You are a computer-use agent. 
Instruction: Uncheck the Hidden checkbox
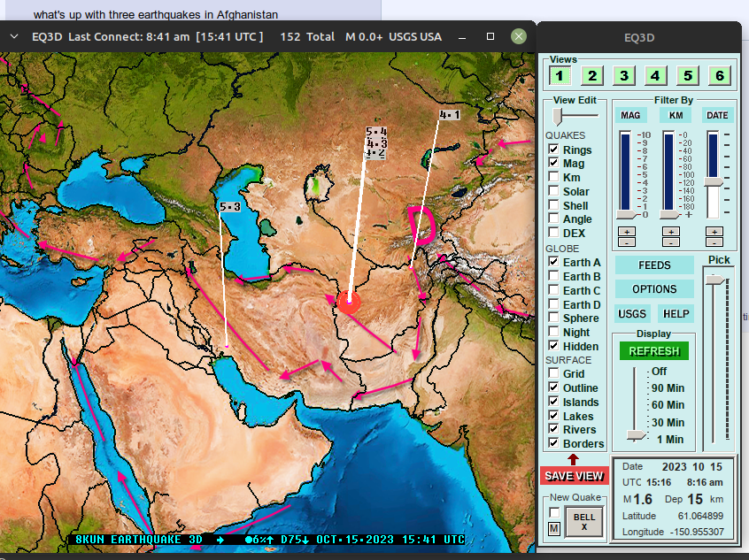click(x=553, y=346)
